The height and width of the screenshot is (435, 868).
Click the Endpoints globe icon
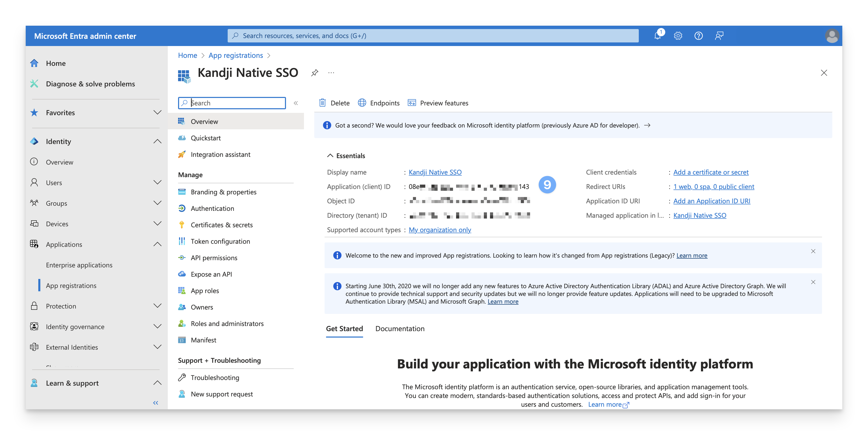coord(362,103)
